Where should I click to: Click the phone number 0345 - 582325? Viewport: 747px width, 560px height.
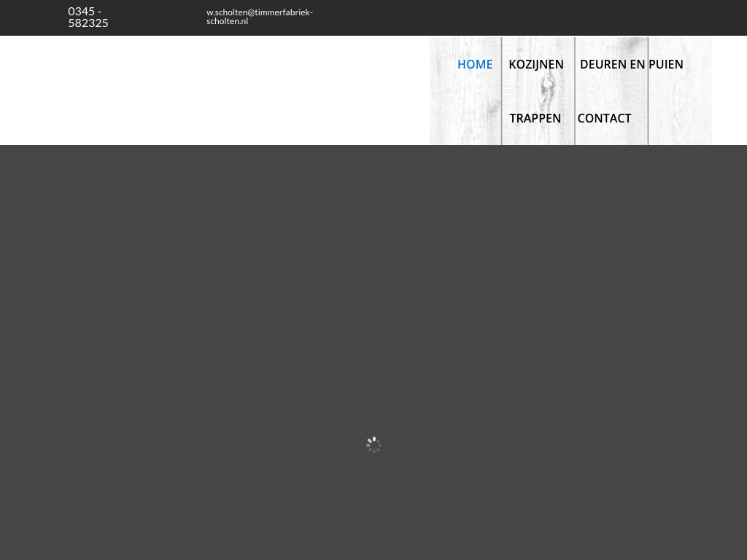pos(88,17)
